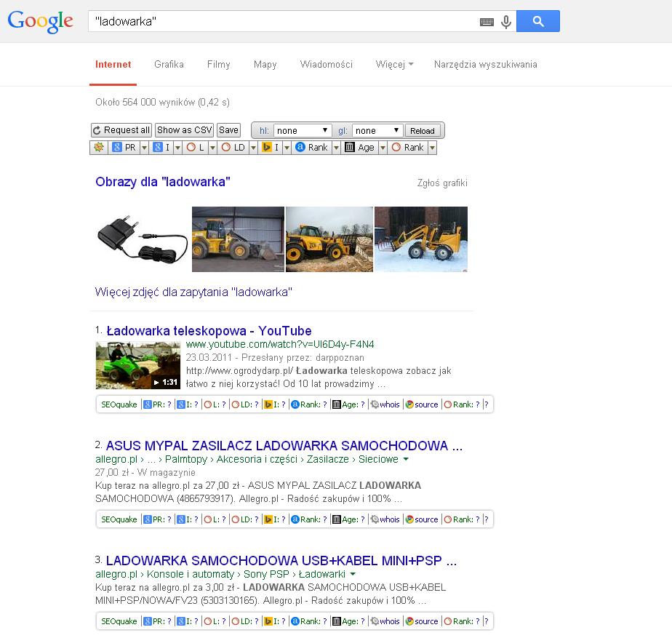The height and width of the screenshot is (638, 672).
Task: Click whois in YouTube result SEOquake bar
Action: (385, 404)
